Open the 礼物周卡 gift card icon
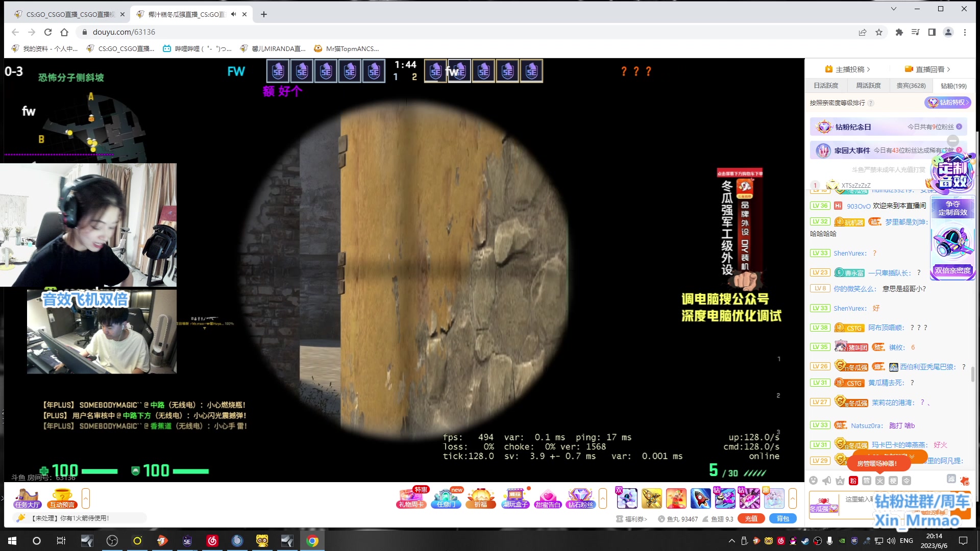 (x=411, y=498)
